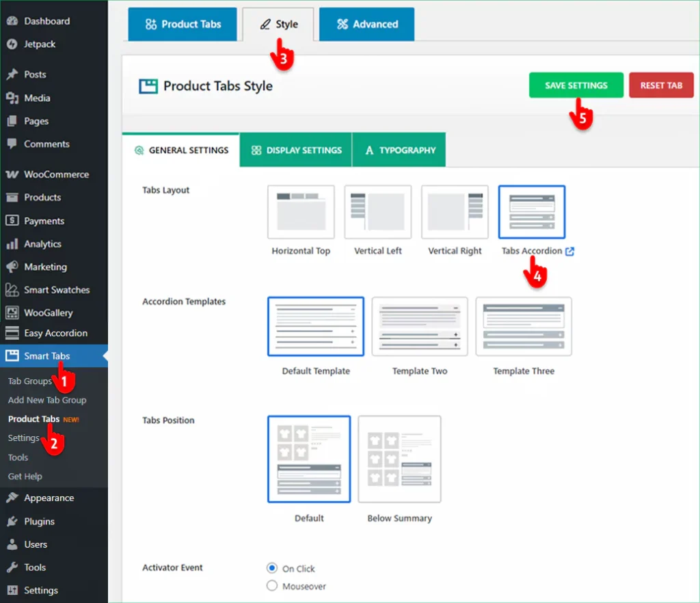
Task: Click the Plugins plug icon
Action: 12,522
